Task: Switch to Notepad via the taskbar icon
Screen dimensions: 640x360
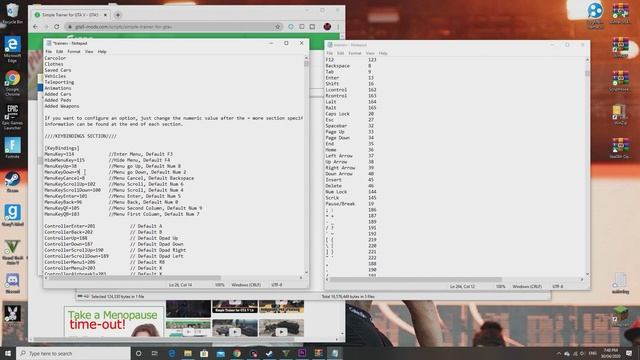Action: tap(335, 353)
